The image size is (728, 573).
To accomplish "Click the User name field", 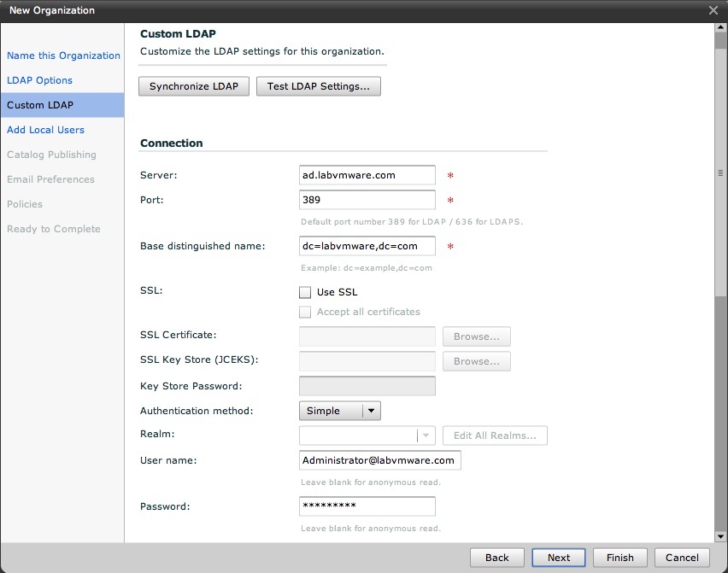I will 379,460.
